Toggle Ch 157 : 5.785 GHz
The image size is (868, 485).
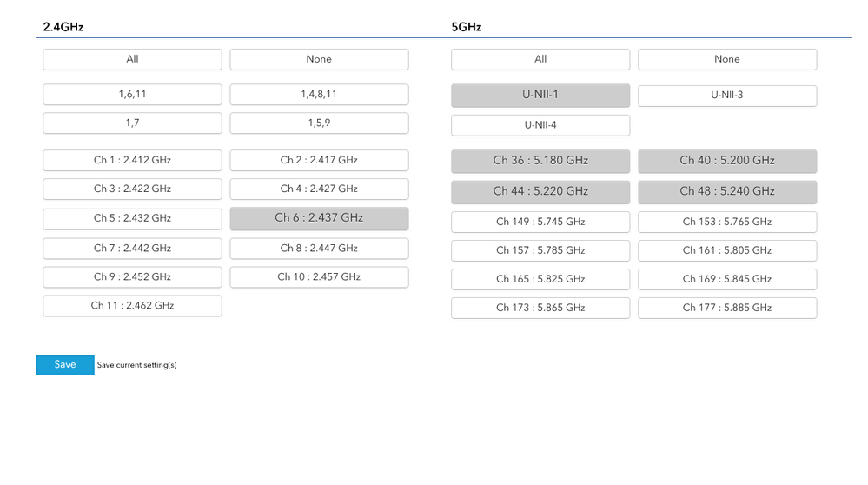pos(540,251)
